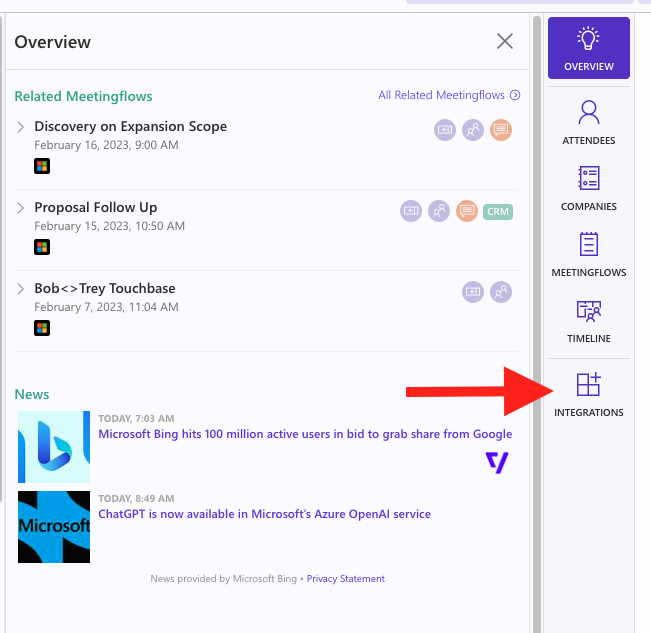The height and width of the screenshot is (633, 651).
Task: Expand Discovery on Expansion Scope row
Action: click(x=20, y=127)
